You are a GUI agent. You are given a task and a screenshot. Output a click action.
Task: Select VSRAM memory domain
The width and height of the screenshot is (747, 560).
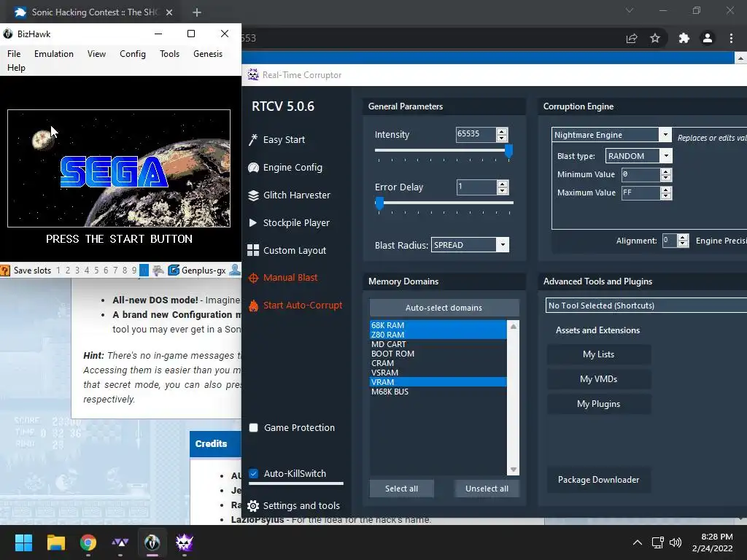click(438, 373)
